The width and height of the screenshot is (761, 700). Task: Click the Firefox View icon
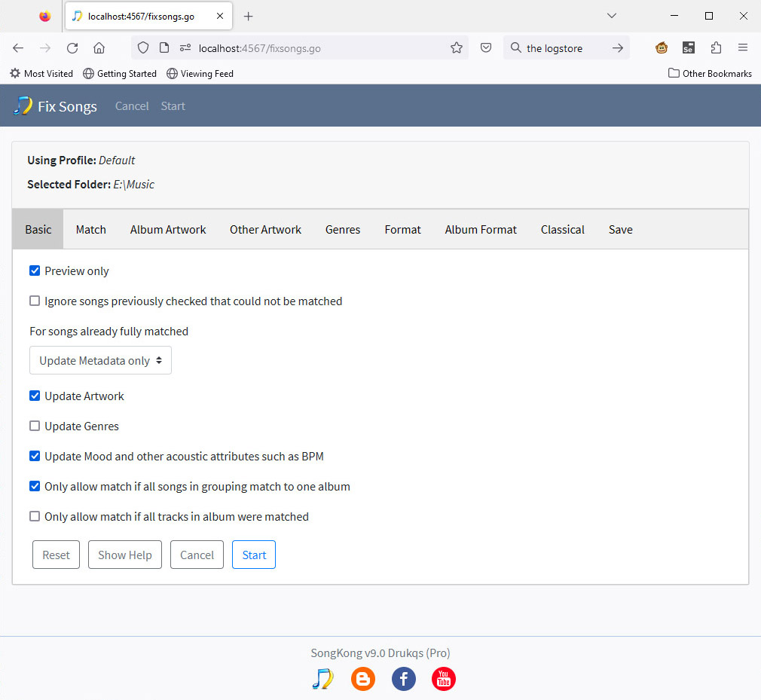pos(44,17)
